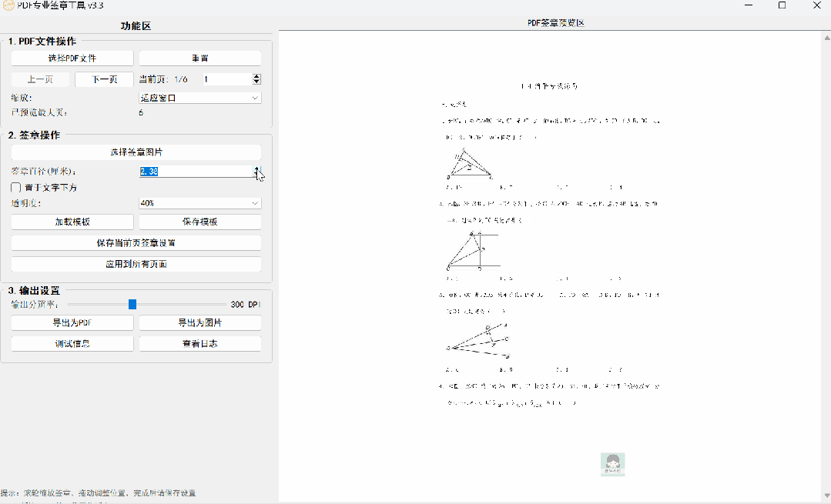Click 保存模板 to save a template
This screenshot has width=831, height=504.
click(199, 222)
